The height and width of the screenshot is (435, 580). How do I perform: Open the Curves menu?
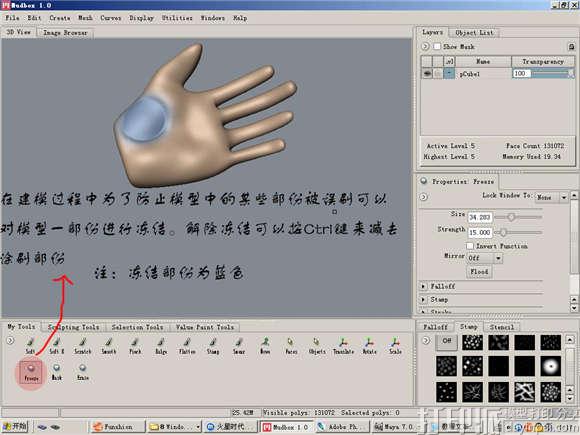(111, 18)
